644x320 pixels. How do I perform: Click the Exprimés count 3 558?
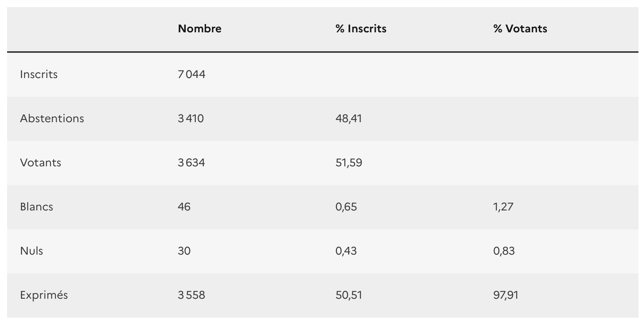coord(191,295)
